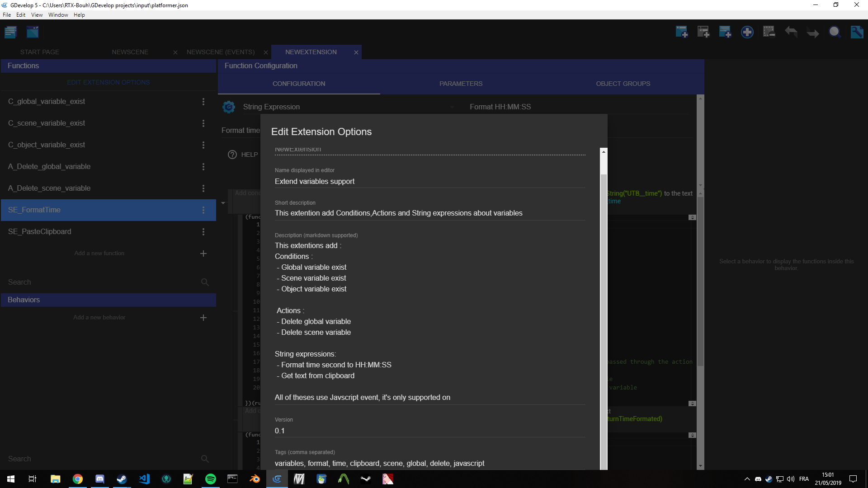Screen dimensions: 868x488
Task: Click the wrench extension settings icon
Action: coord(857,32)
